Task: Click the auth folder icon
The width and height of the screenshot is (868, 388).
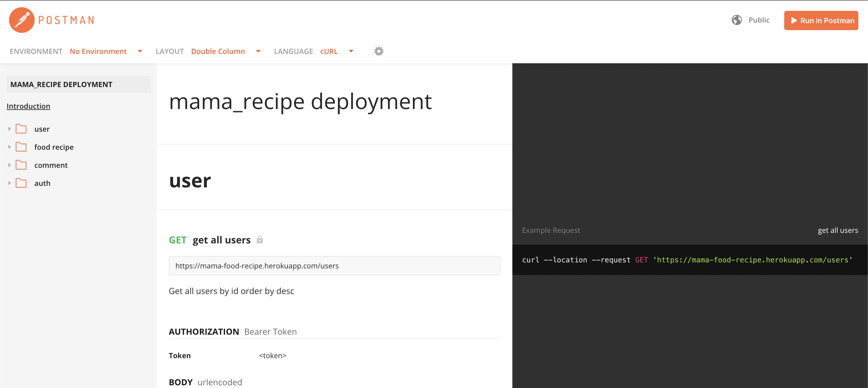Action: 22,183
